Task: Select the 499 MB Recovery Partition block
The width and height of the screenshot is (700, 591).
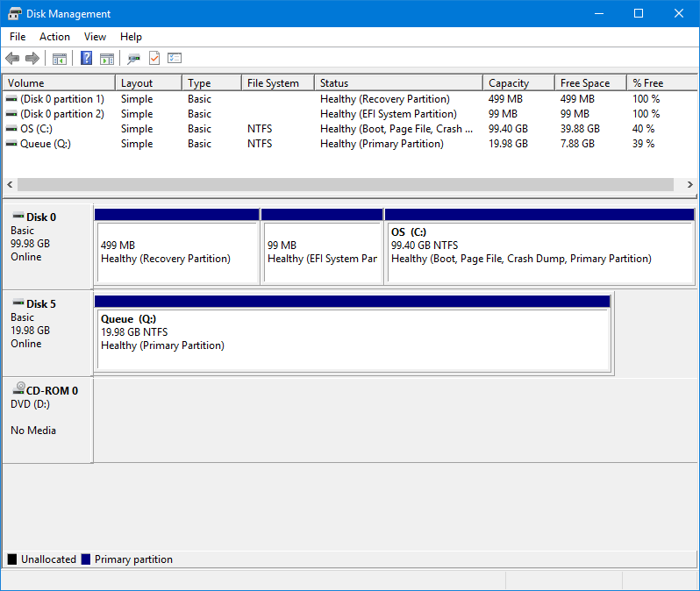Action: tap(176, 253)
